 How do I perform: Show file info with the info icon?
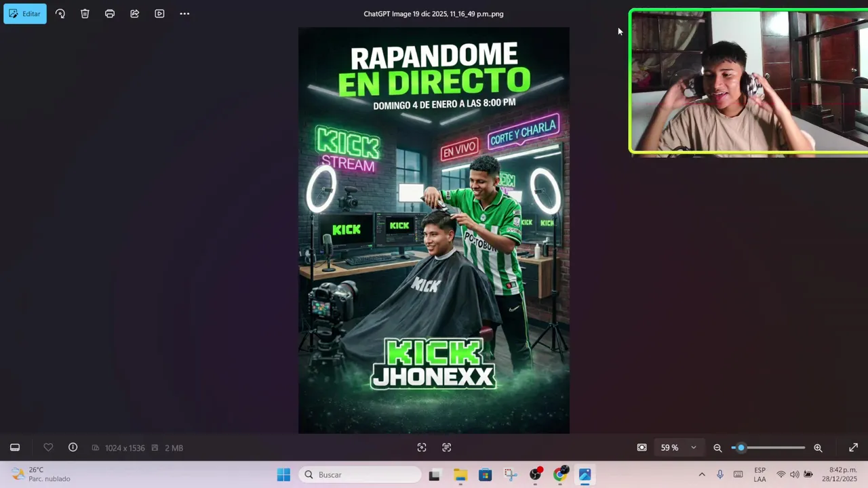(73, 447)
